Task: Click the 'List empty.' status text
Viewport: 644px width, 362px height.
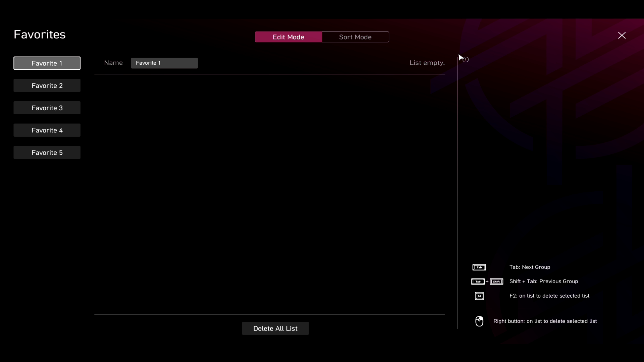Action: tap(427, 63)
